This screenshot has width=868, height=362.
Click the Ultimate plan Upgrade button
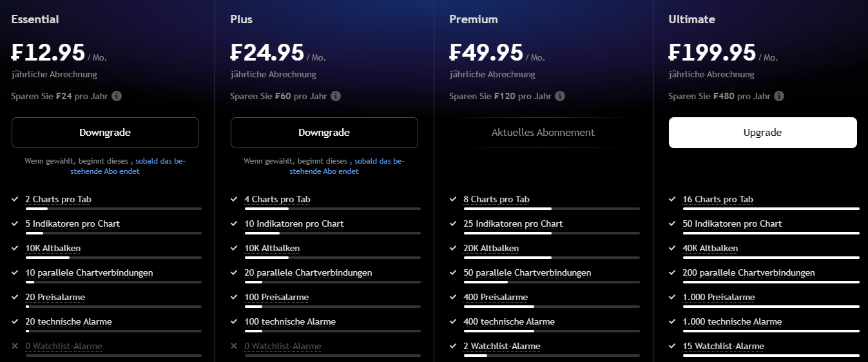pyautogui.click(x=762, y=133)
